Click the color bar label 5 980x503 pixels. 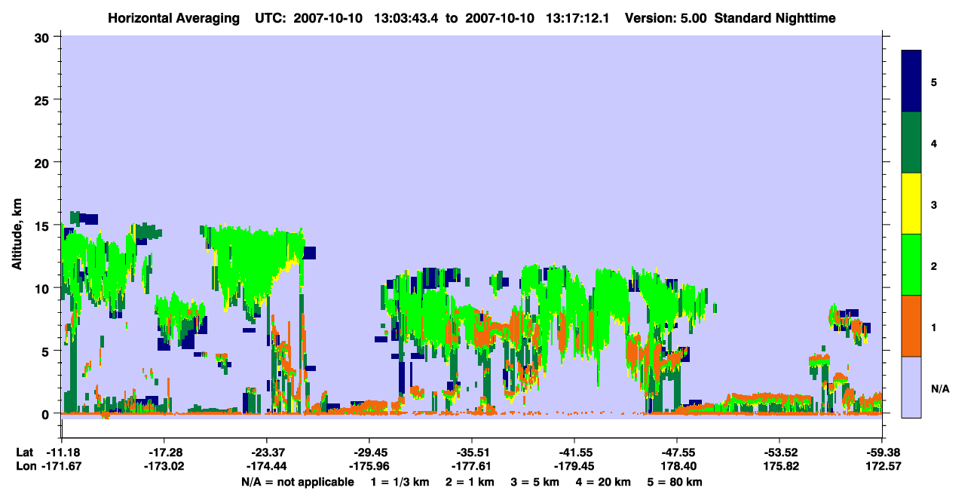[933, 81]
